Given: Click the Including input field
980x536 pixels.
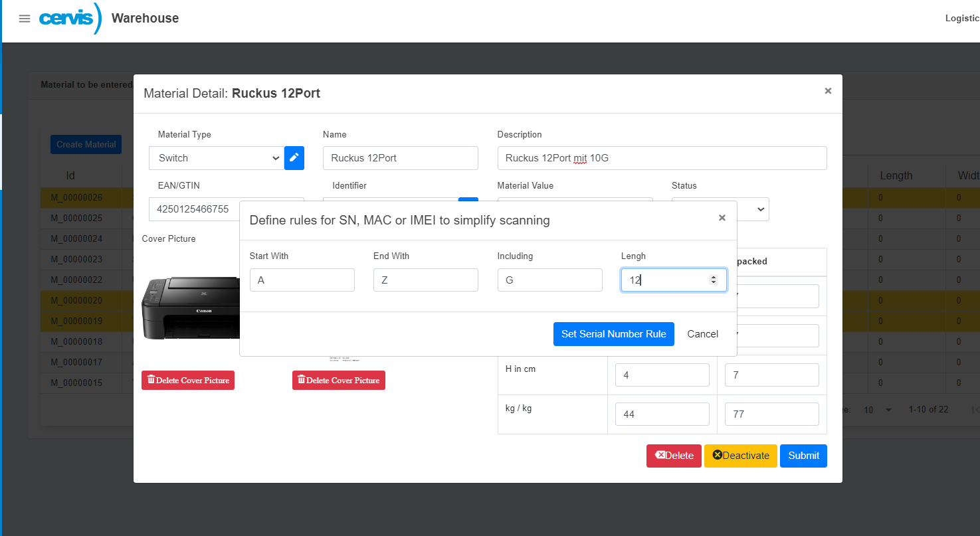Looking at the screenshot, I should click(x=549, y=280).
